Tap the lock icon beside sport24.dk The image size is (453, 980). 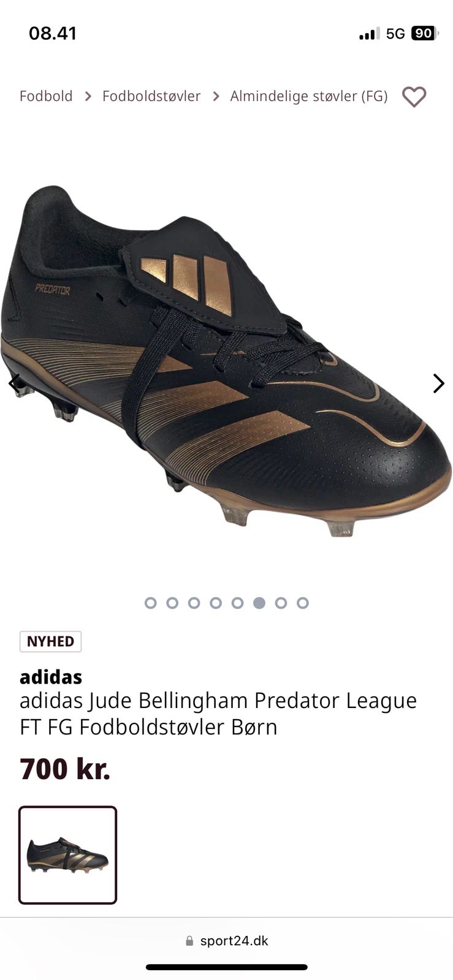(x=189, y=941)
